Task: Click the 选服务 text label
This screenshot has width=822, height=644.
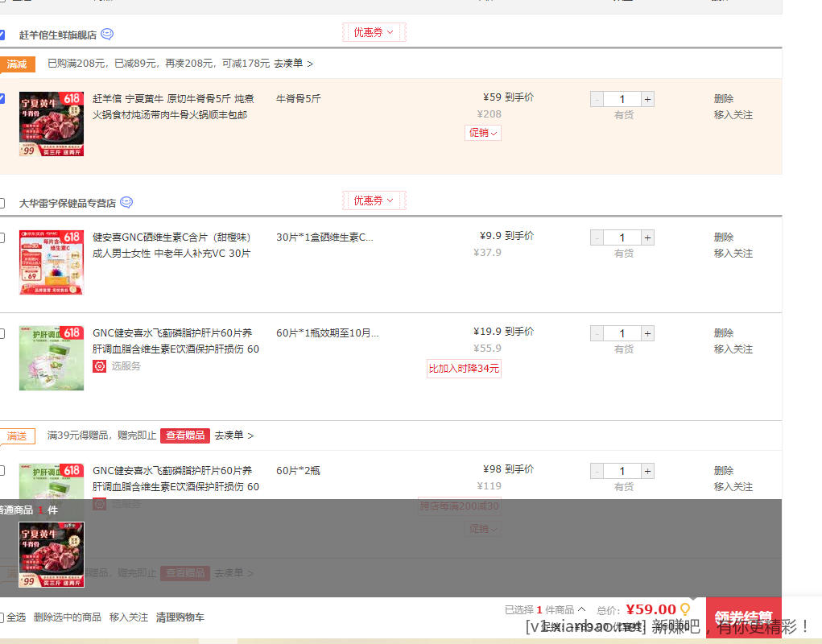Action: point(126,365)
